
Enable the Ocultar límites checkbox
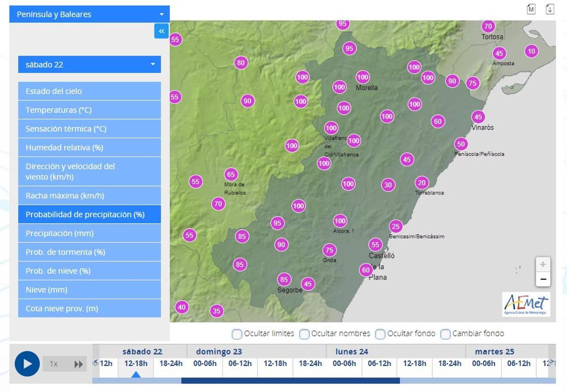tap(237, 334)
